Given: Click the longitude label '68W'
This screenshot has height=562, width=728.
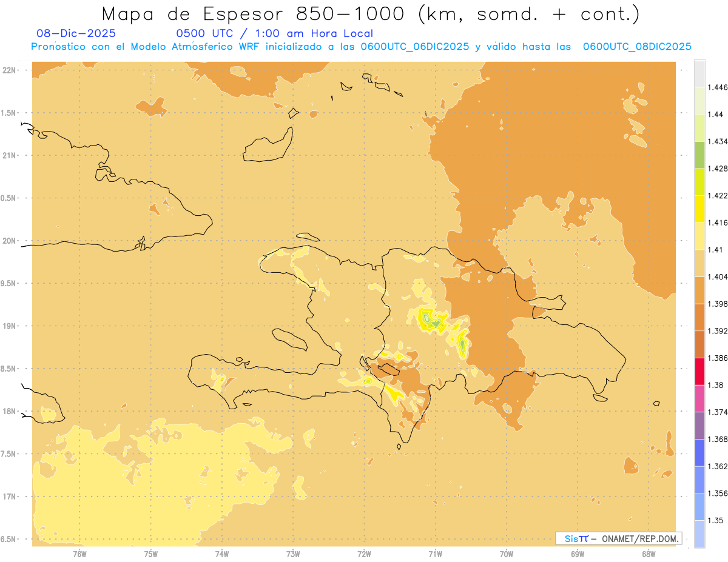Looking at the screenshot, I should click(x=649, y=554).
